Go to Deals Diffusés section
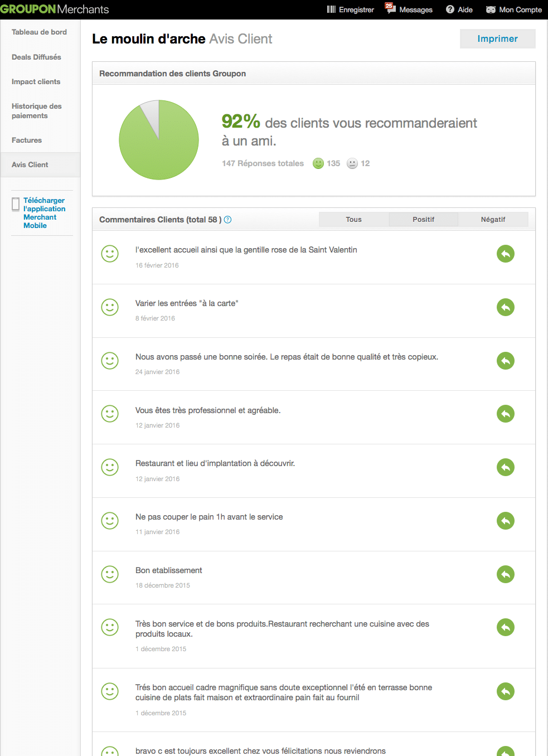 pos(36,57)
